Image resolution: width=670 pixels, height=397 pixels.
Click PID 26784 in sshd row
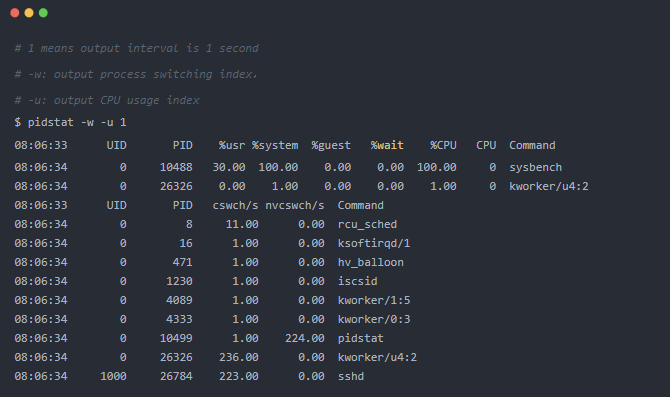click(176, 376)
